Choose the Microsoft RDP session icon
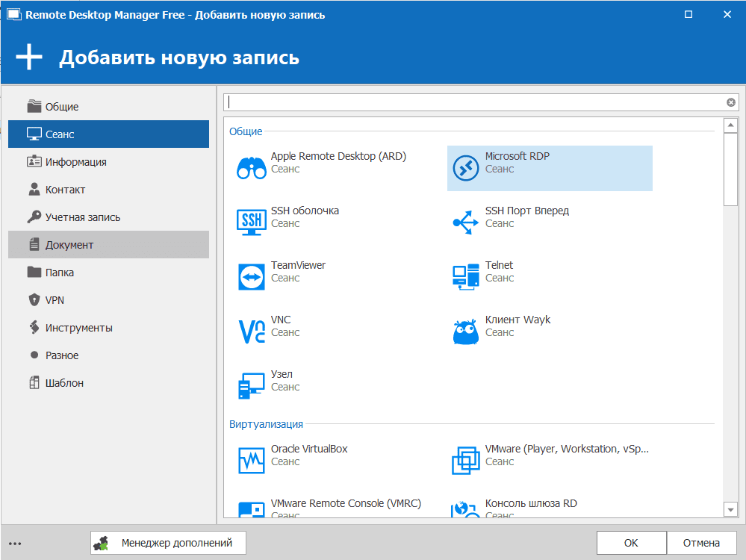 (x=465, y=168)
